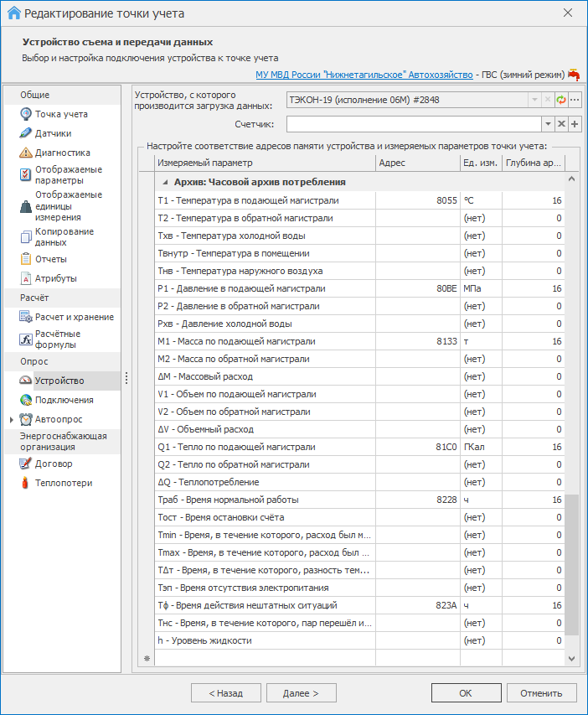Screen dimensions: 588x715
Task: Open Теплопотери section
Action: (64, 483)
